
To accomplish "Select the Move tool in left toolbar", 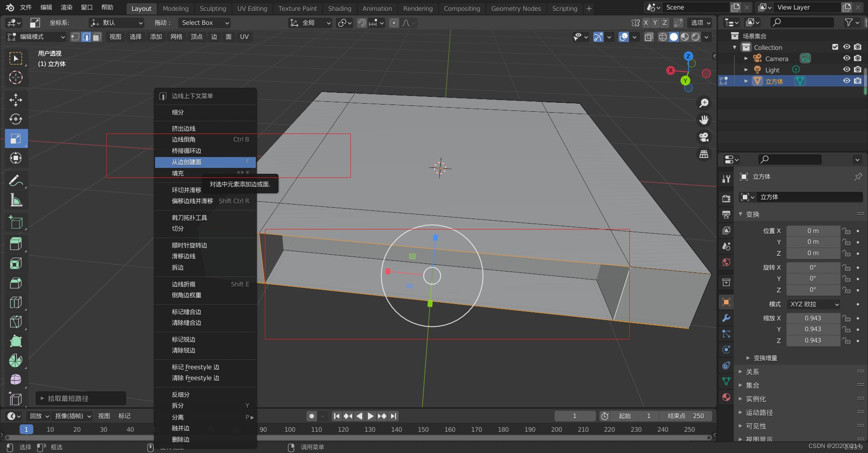I will [16, 100].
